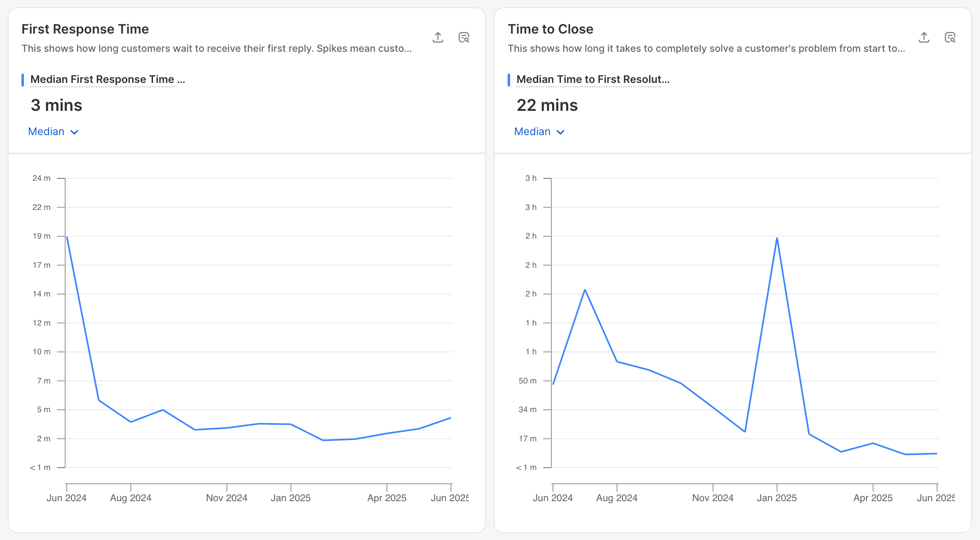
Task: Click chevron next to Median in Time to Close
Action: coord(561,132)
